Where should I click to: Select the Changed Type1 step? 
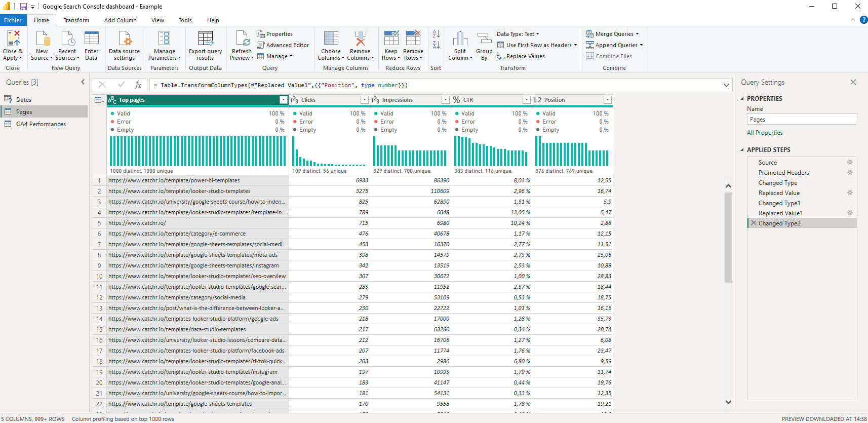pos(802,203)
